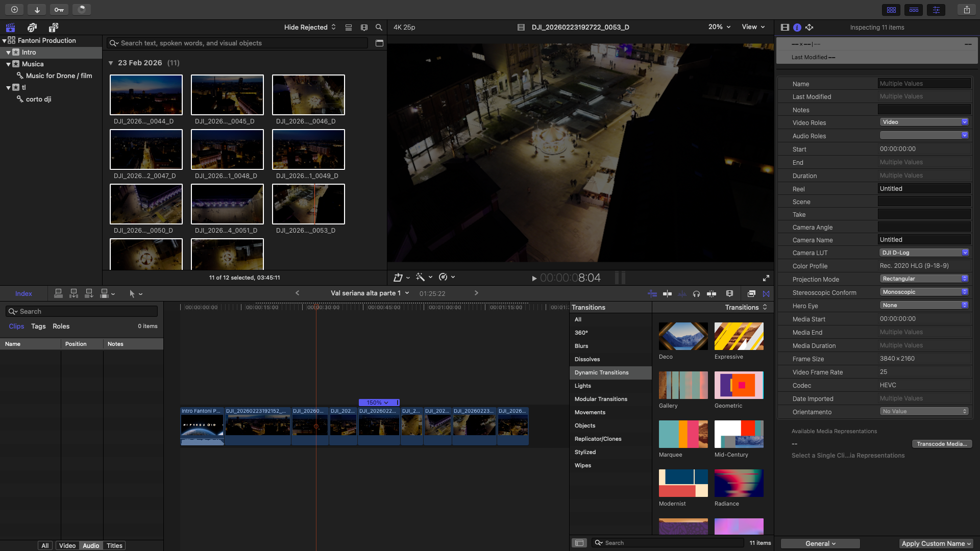Toggle audio skimming waveform button
Image resolution: width=980 pixels, height=551 pixels.
pos(682,294)
